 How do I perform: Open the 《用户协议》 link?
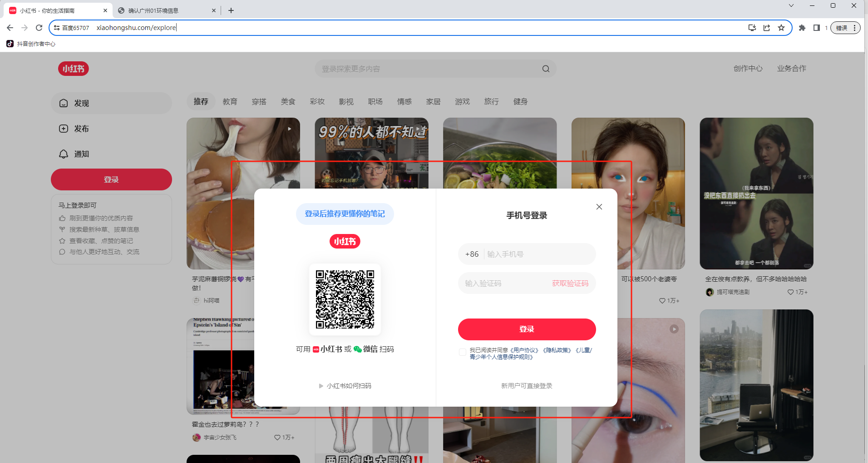[524, 350]
